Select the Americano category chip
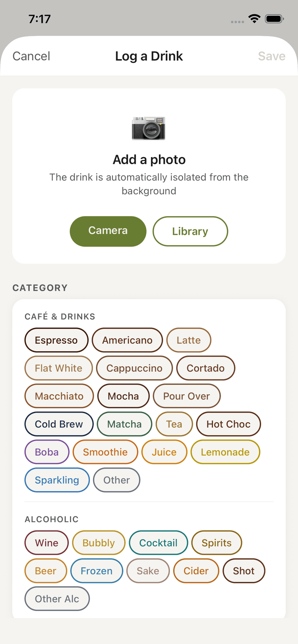 click(127, 340)
